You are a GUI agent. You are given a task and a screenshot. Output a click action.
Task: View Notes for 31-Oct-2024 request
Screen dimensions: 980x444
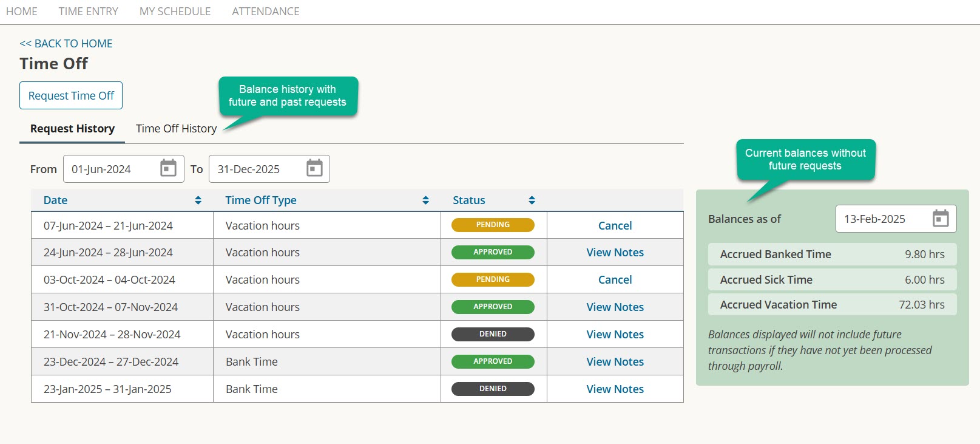615,307
